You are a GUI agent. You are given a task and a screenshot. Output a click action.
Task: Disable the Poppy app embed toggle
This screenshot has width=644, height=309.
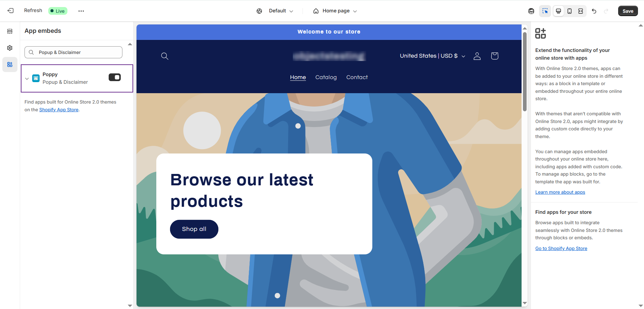[115, 77]
